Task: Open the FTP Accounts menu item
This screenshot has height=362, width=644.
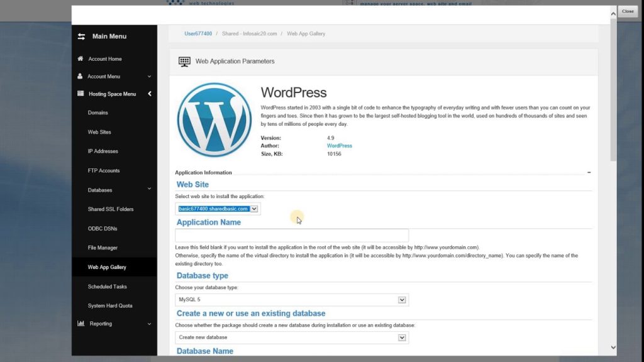Action: coord(104,170)
